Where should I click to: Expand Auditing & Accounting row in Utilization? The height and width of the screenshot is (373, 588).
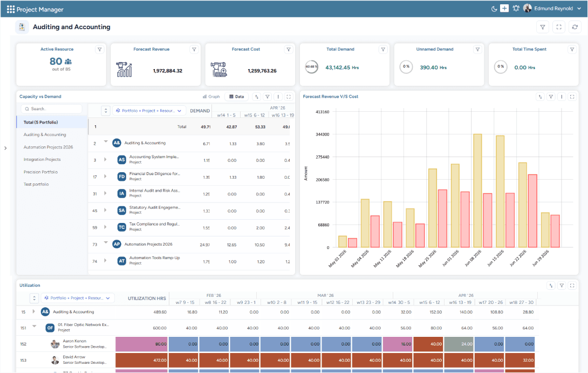(x=34, y=311)
